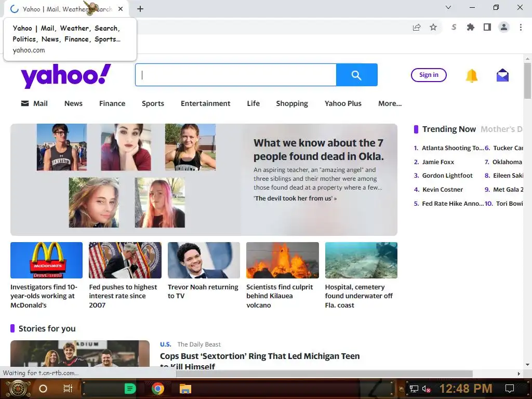Click the blue search magnifier button
This screenshot has width=532, height=399.
(356, 75)
